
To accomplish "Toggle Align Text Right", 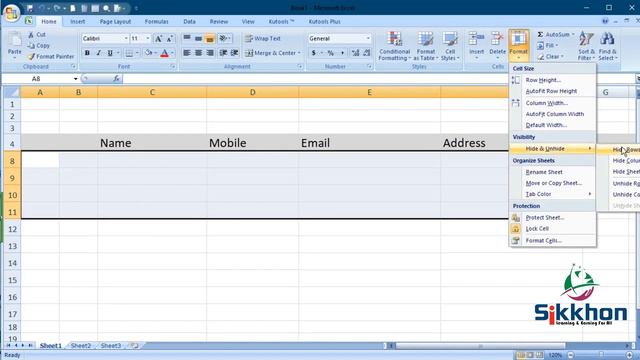I will point(210,53).
